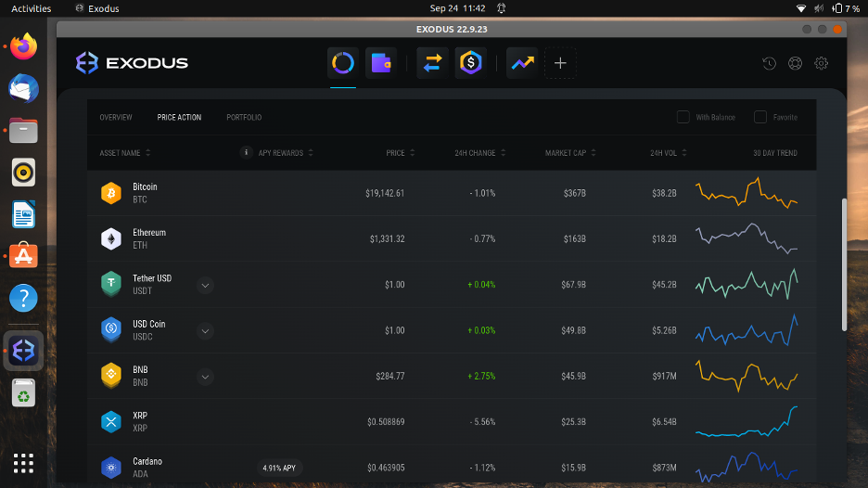Click the USD Coin icon
The height and width of the screenshot is (488, 868).
(111, 329)
